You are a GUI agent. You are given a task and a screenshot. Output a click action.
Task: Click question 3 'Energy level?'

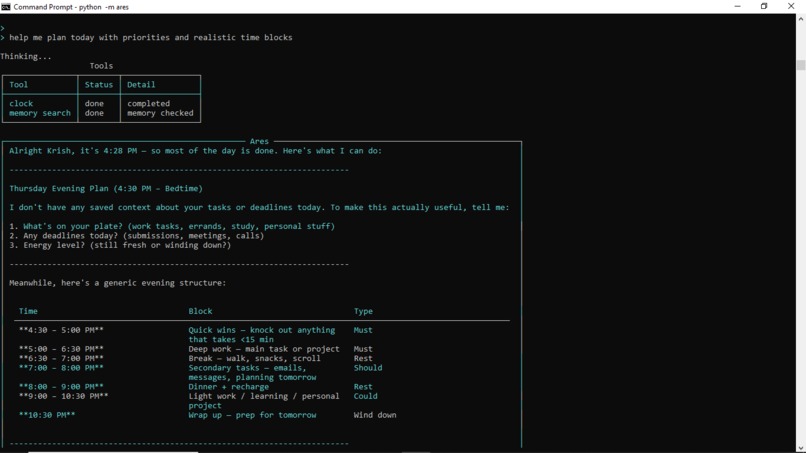tap(120, 245)
